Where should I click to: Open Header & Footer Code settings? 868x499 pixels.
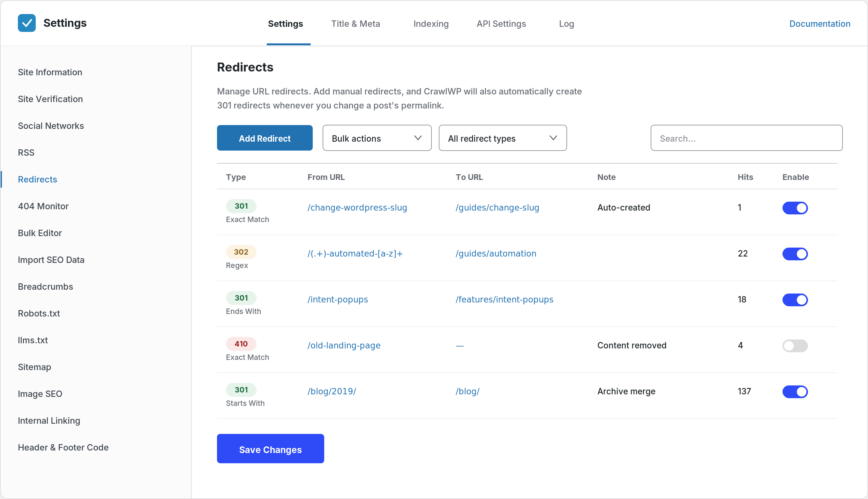coord(63,447)
